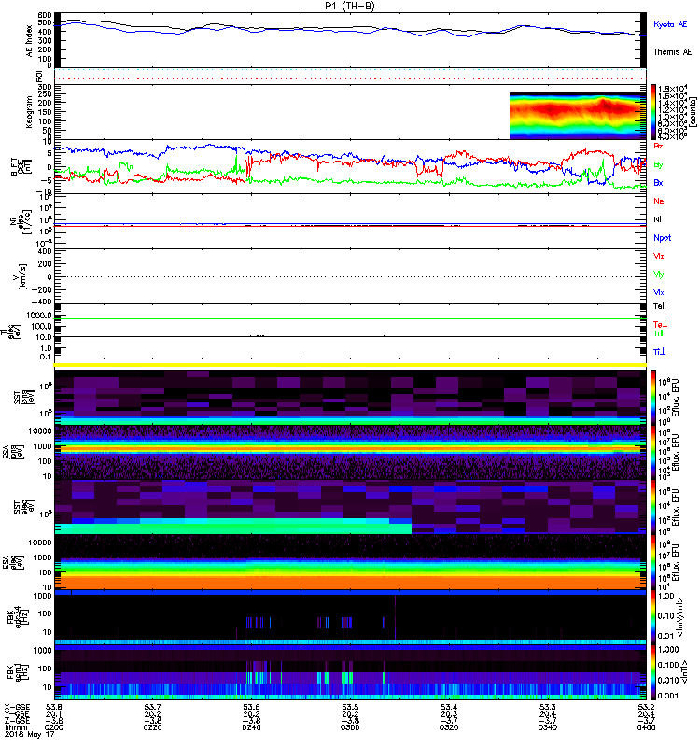The width and height of the screenshot is (700, 747).
Task: Select the red 'Te⊥' legend label
Action: [x=660, y=324]
